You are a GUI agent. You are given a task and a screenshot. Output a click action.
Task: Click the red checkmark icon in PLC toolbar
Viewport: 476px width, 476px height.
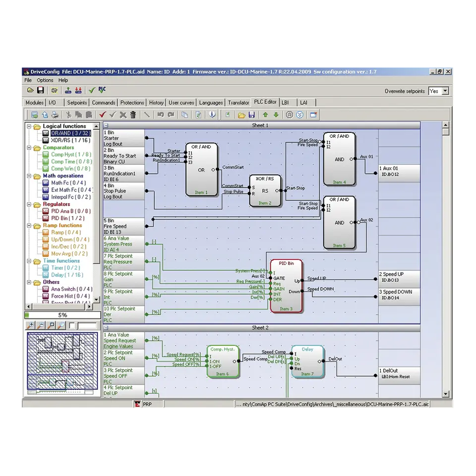click(x=102, y=115)
